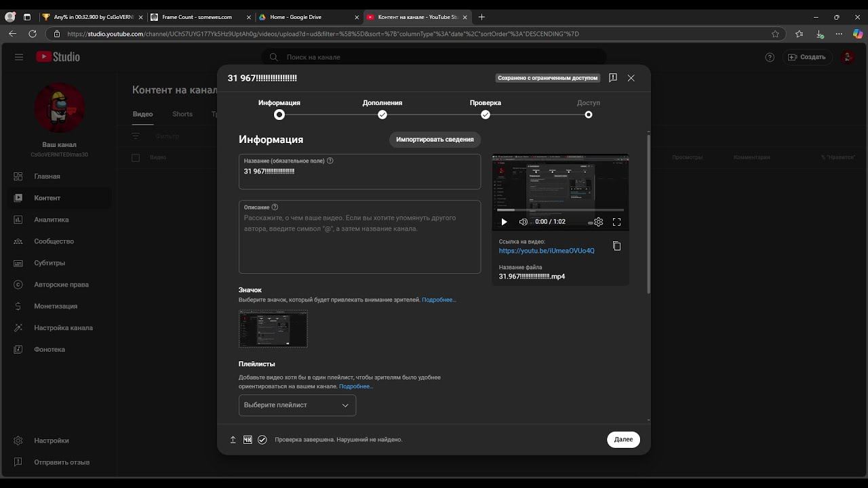Screen dimensions: 868x488
Task: Open the browser profile icon
Action: coord(10,17)
